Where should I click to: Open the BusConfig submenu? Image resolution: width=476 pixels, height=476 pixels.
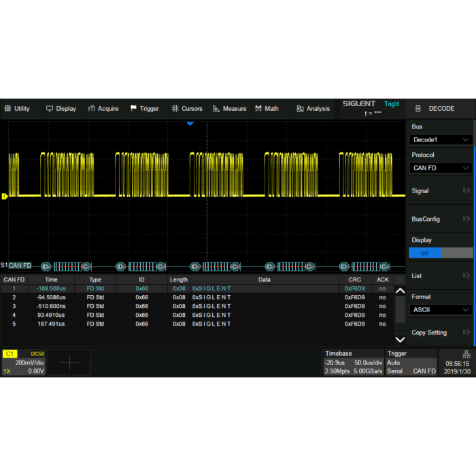tap(441, 219)
